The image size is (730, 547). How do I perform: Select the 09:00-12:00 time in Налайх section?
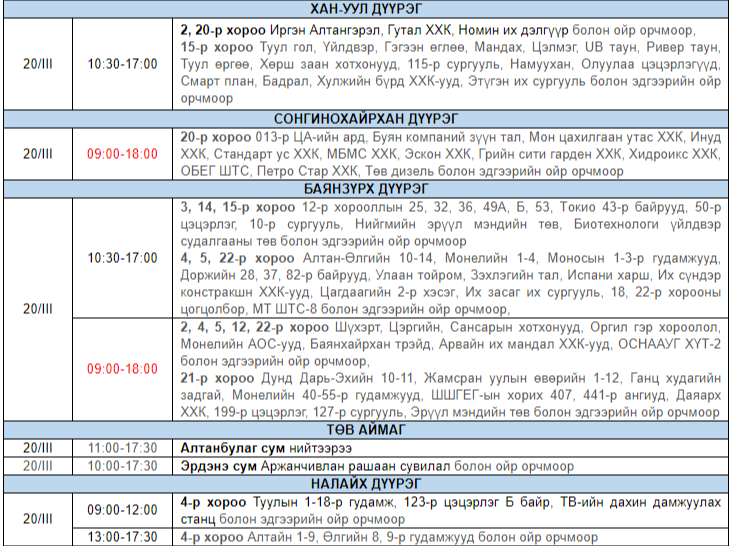click(x=122, y=511)
